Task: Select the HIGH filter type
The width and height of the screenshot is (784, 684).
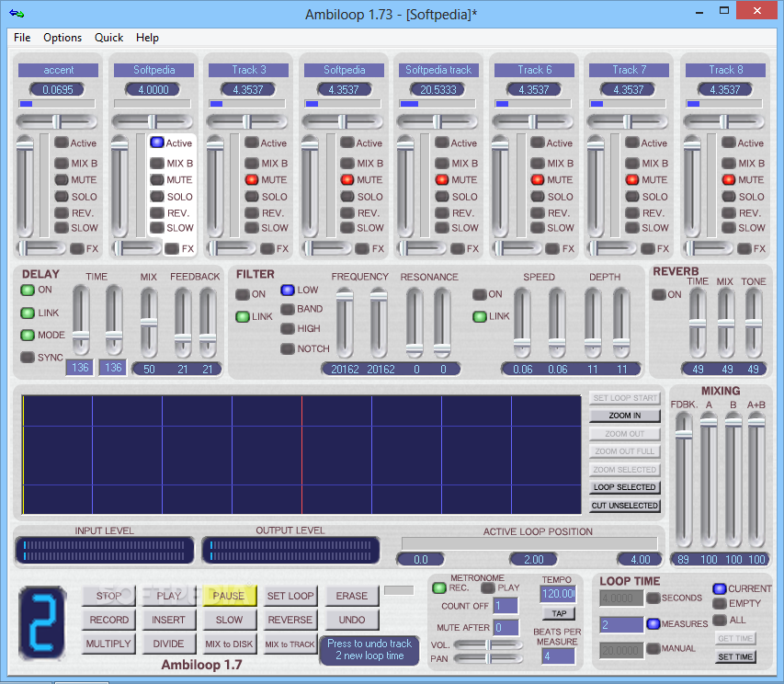Action: point(288,328)
